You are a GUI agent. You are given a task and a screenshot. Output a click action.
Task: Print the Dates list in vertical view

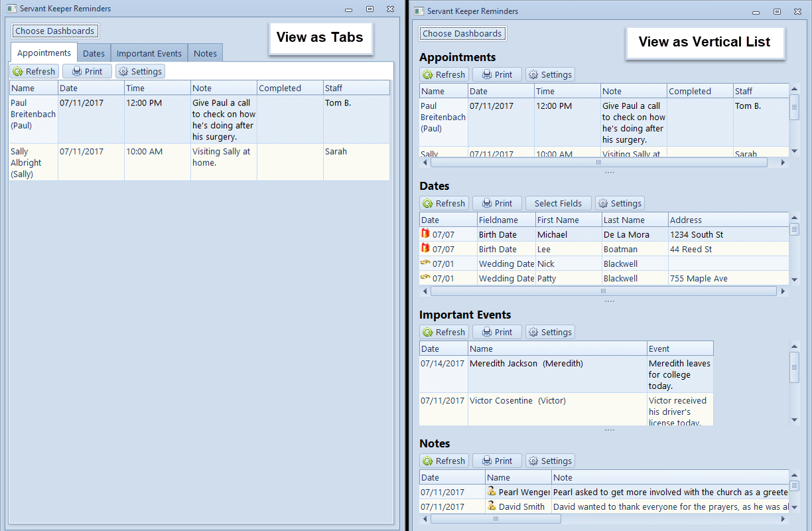497,203
